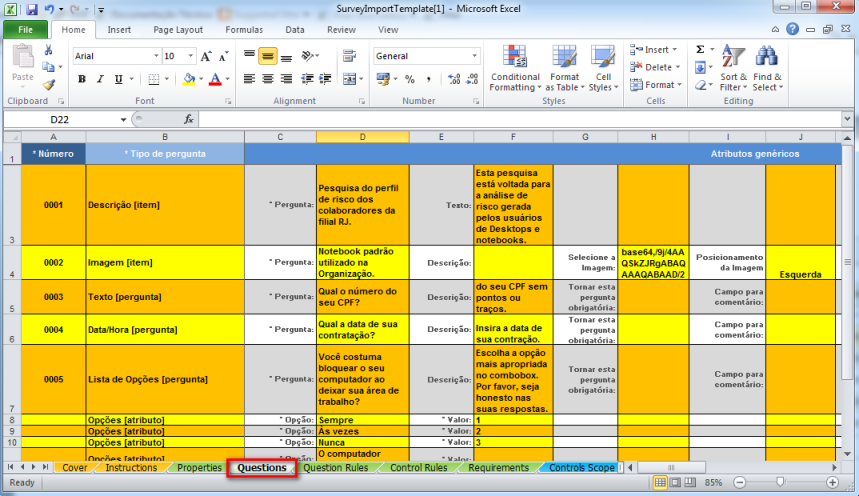Adjust the zoom slider handle

(781, 482)
